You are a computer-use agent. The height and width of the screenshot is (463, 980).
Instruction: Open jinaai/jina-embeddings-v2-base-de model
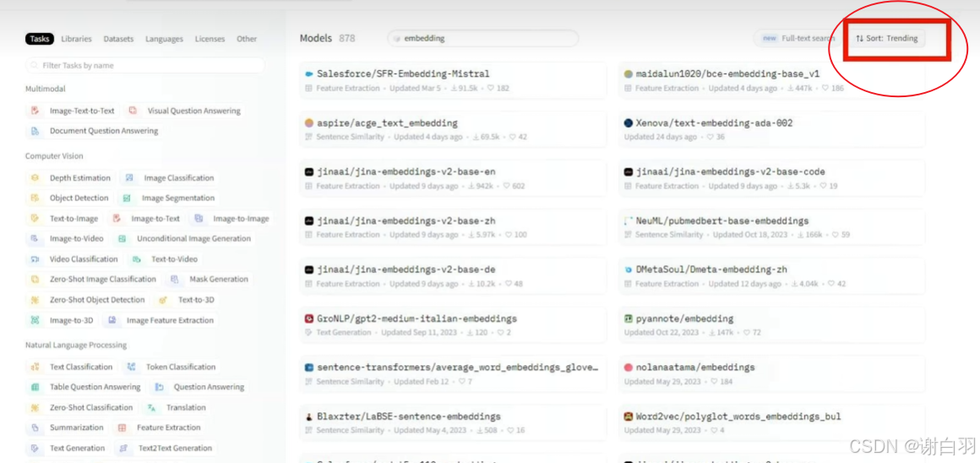[x=453, y=275]
